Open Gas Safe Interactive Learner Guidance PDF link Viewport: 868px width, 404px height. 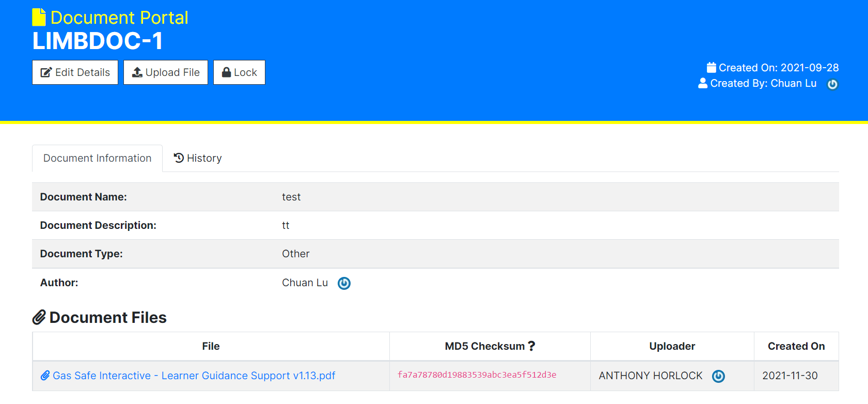tap(194, 376)
